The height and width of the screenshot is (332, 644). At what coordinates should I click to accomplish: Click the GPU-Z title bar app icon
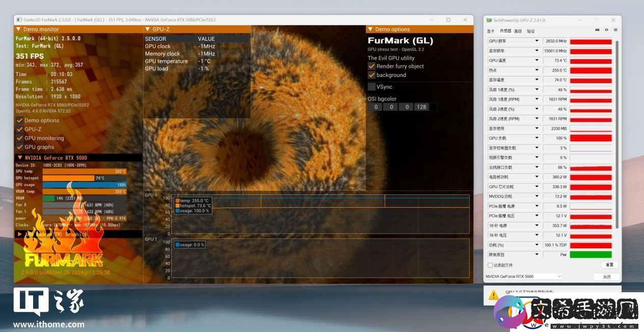click(489, 20)
